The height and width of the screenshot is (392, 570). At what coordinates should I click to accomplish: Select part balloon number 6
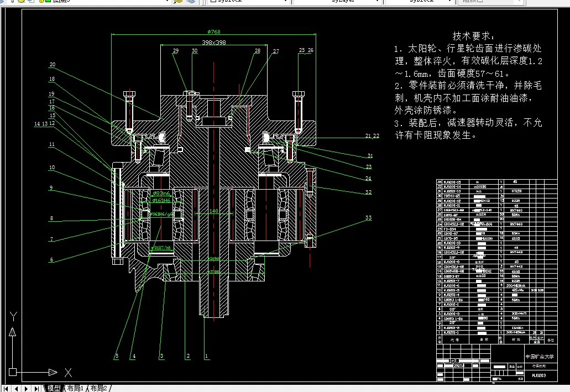[x=51, y=260]
